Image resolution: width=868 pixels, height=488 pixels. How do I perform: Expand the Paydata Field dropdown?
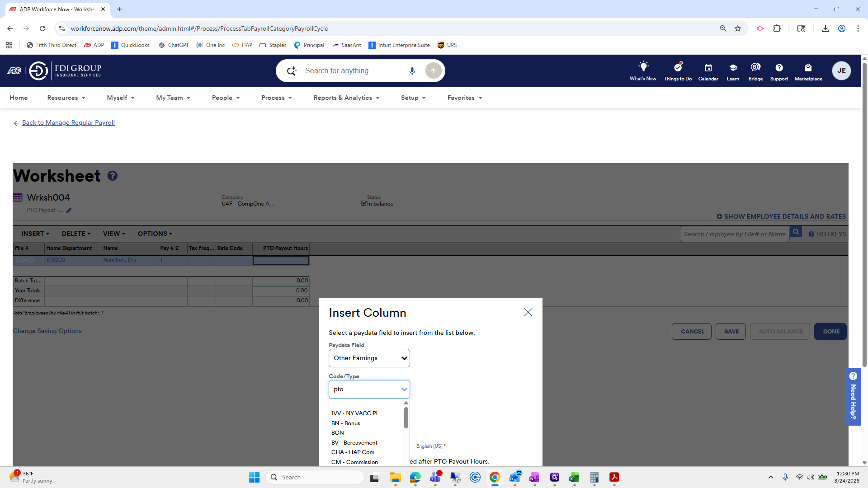pos(369,358)
